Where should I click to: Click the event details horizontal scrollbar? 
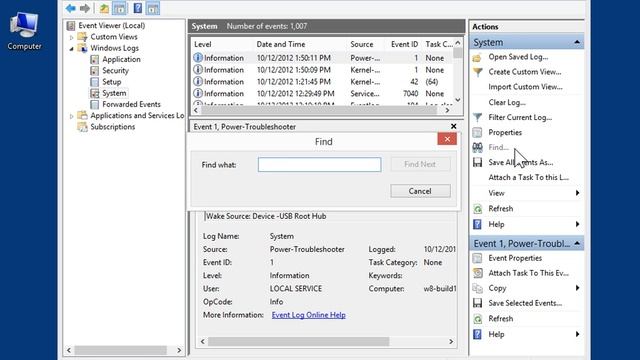299,341
